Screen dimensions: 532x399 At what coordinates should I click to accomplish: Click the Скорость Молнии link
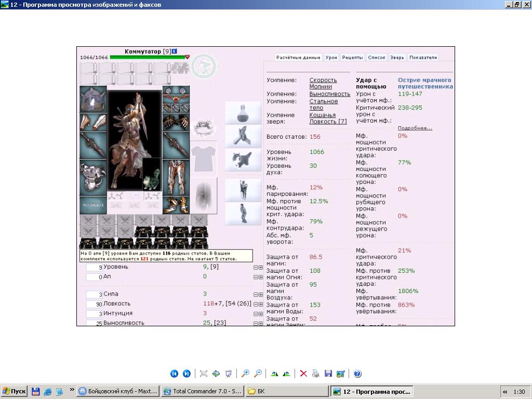tap(323, 83)
